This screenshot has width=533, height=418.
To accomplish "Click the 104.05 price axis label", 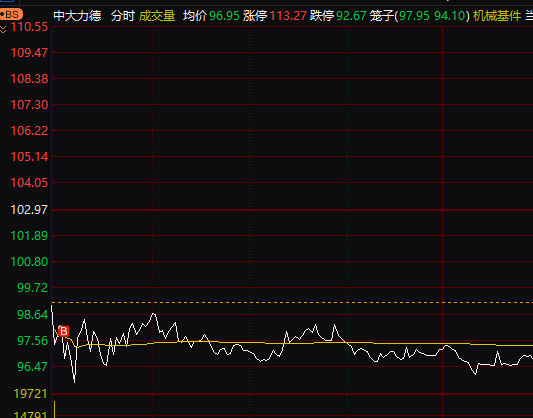I will [29, 183].
